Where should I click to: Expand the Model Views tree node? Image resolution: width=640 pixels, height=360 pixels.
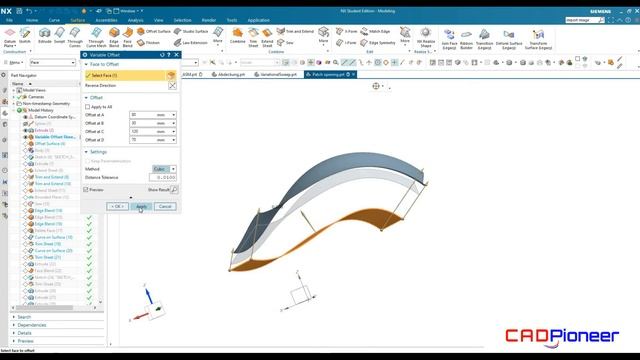(13, 90)
